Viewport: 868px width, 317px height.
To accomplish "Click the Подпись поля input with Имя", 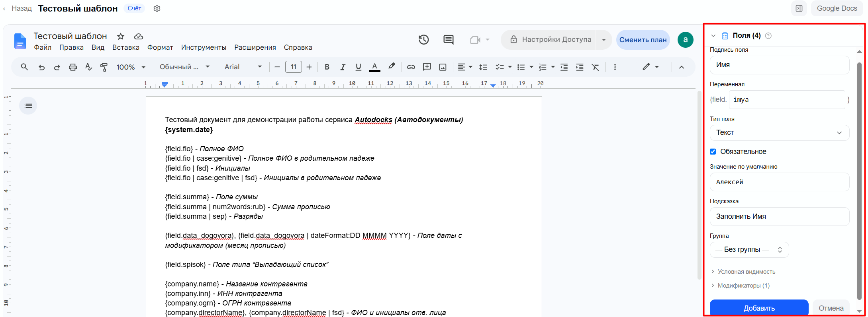I will pos(780,65).
